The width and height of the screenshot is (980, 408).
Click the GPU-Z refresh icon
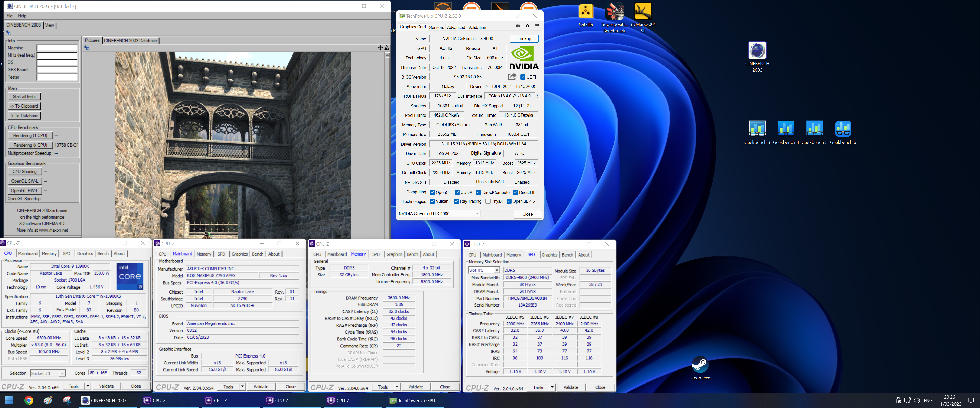[x=527, y=26]
